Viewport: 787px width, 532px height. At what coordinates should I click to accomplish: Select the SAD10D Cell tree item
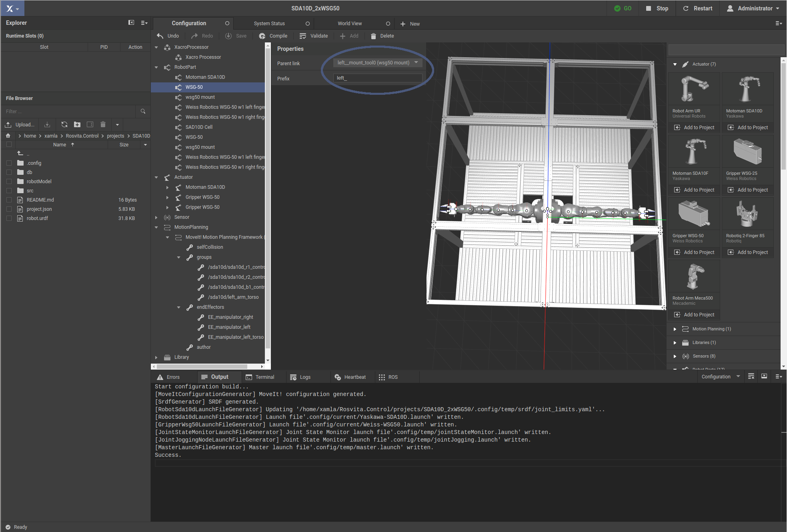pos(199,127)
